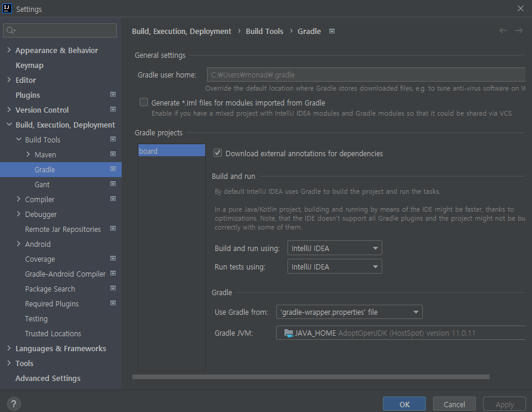Expand the Version Control arrow
The width and height of the screenshot is (532, 412).
click(x=9, y=110)
